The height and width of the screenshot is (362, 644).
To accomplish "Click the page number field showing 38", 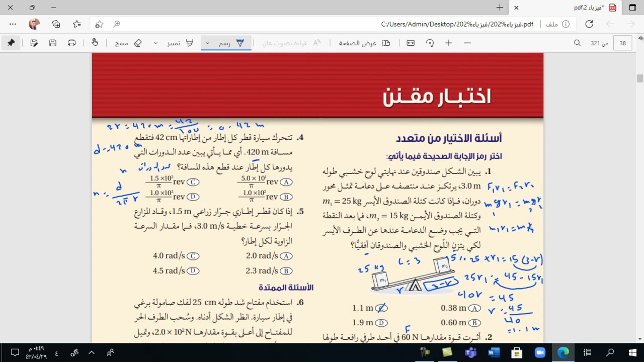I will pyautogui.click(x=623, y=43).
